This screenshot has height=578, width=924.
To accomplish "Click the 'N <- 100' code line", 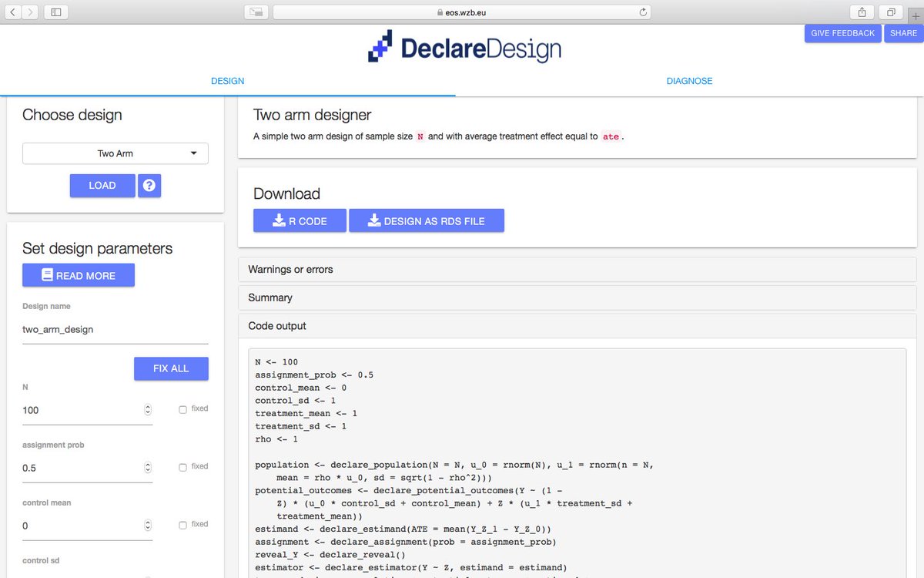I will [276, 362].
